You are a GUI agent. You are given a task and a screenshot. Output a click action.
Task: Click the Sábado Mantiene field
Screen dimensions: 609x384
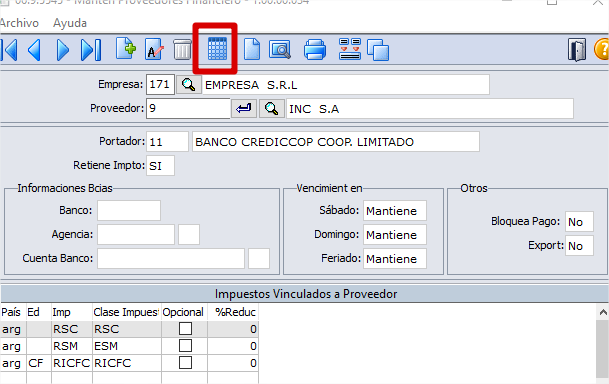[395, 210]
